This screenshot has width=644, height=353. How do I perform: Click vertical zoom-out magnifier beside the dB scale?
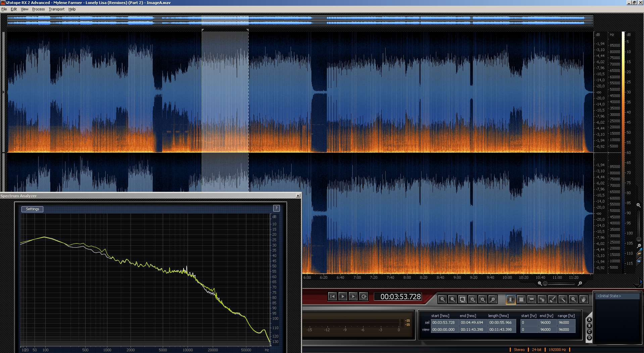click(639, 246)
